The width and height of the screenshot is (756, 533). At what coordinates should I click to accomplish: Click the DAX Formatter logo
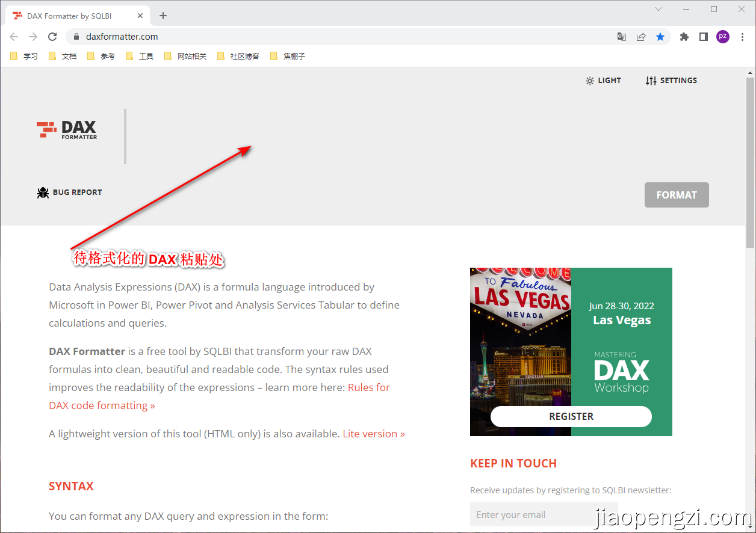[67, 129]
